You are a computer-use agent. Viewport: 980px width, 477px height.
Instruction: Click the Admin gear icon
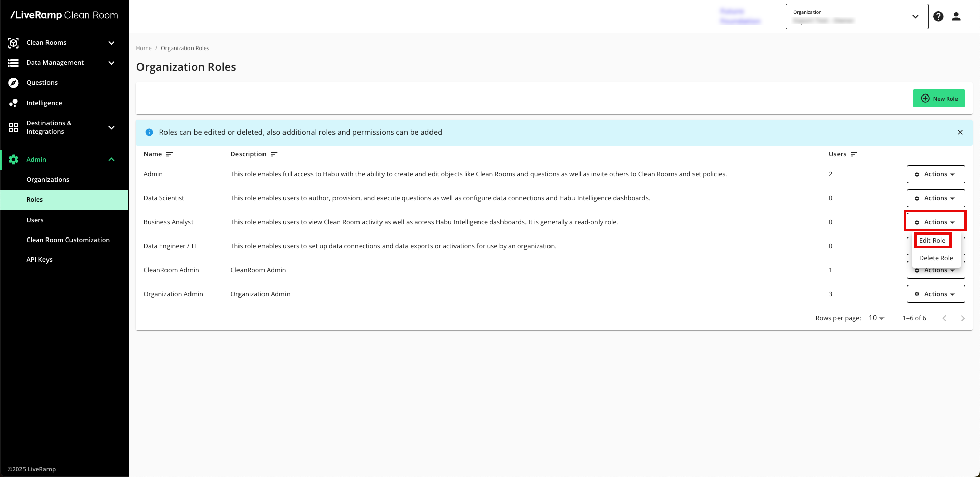pyautogui.click(x=14, y=159)
